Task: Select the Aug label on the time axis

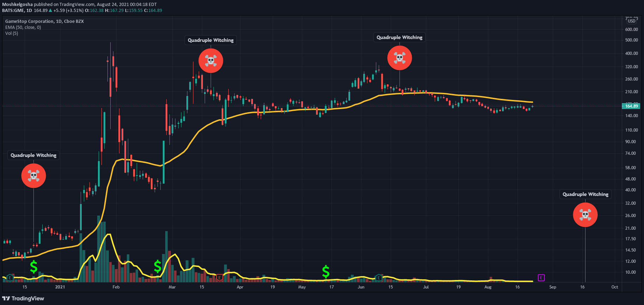Action: 488,287
